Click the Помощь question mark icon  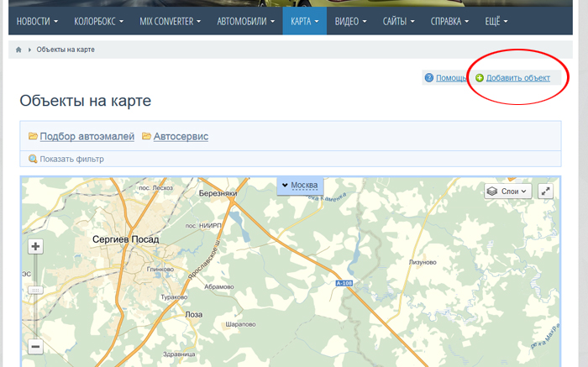click(429, 77)
